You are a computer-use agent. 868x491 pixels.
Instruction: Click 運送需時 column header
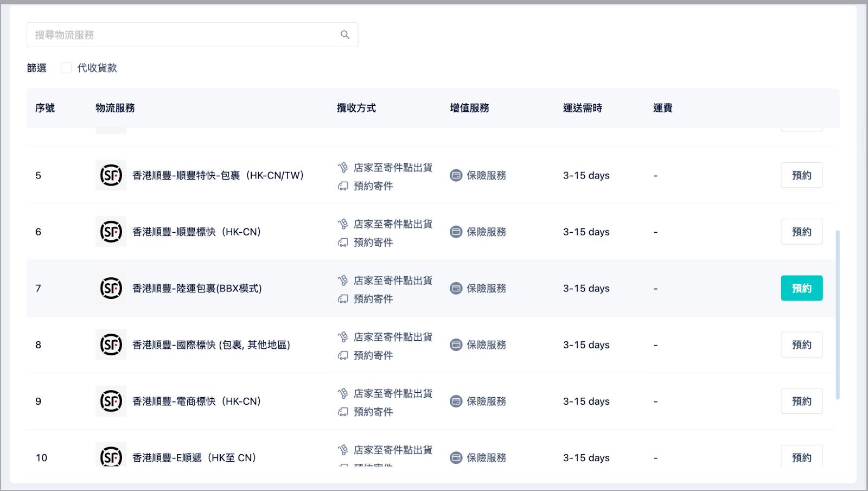pyautogui.click(x=583, y=108)
